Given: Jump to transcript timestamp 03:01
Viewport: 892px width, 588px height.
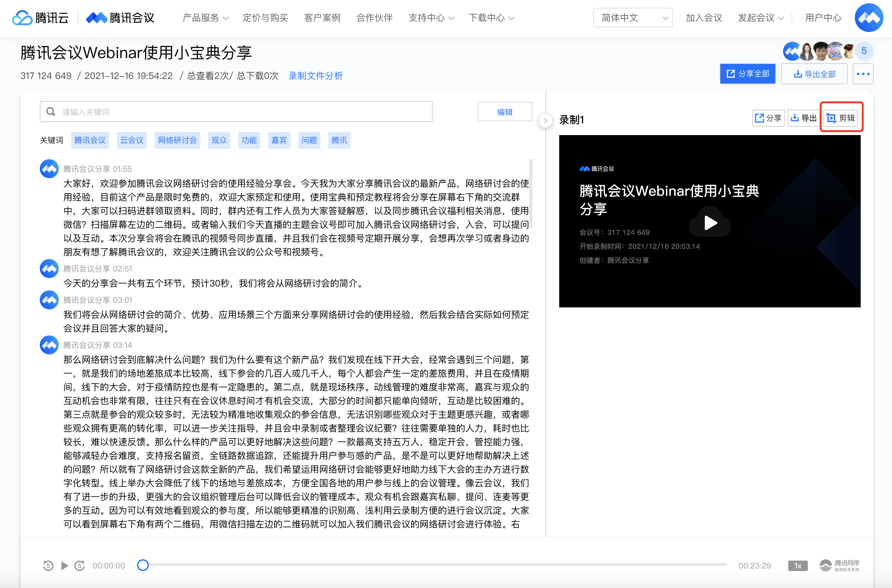Looking at the screenshot, I should pyautogui.click(x=122, y=300).
